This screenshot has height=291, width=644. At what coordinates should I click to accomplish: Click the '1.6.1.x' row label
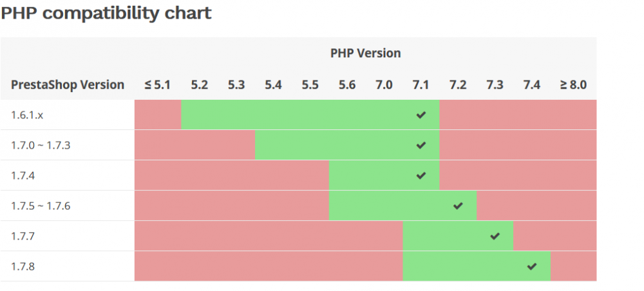[29, 115]
